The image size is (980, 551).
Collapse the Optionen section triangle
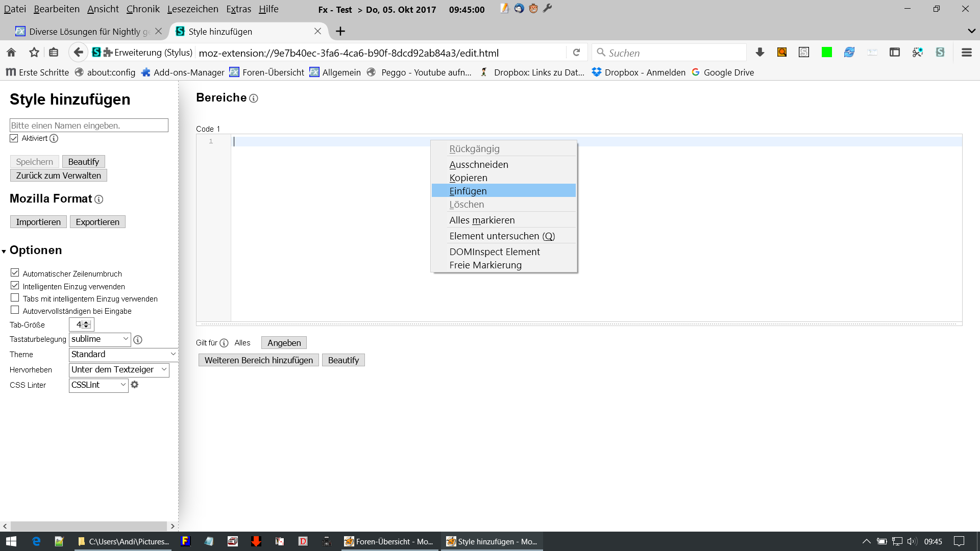(4, 251)
